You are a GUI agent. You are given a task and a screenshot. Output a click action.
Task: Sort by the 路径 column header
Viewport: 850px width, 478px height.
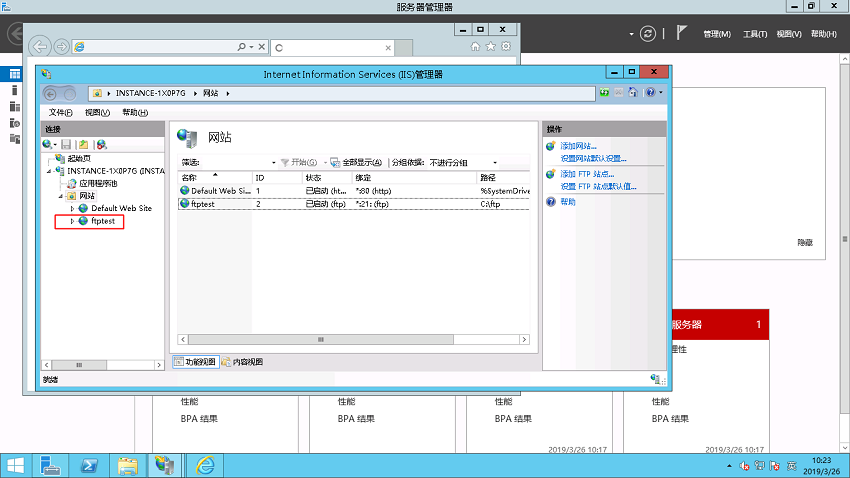(503, 178)
